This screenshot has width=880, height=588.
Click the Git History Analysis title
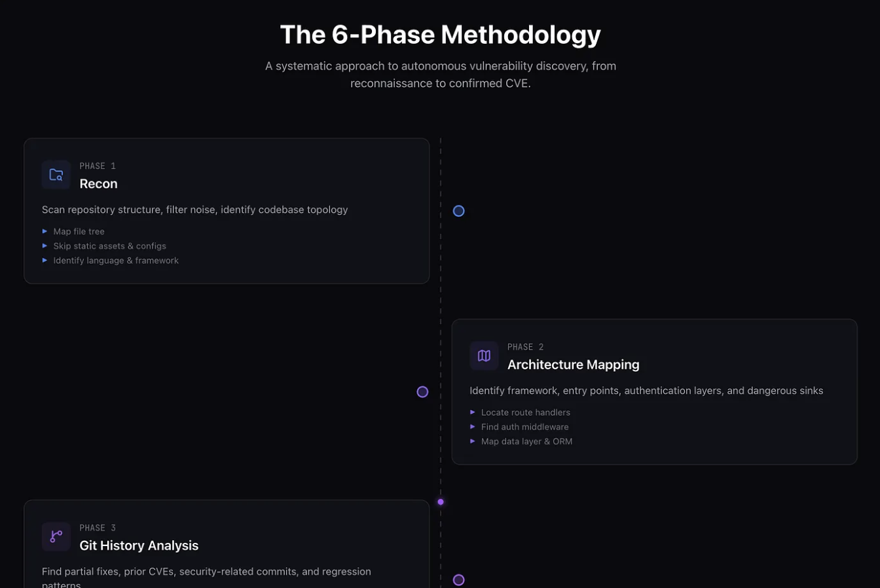pos(138,545)
